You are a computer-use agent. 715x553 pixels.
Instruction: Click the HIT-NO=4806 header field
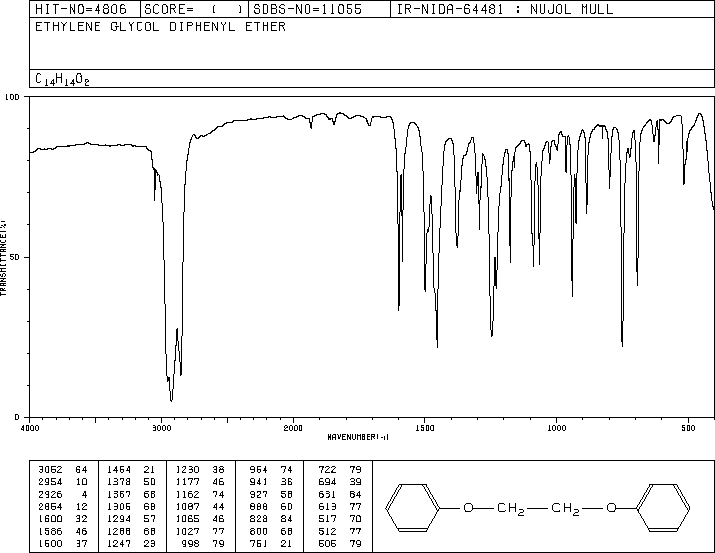pos(81,9)
